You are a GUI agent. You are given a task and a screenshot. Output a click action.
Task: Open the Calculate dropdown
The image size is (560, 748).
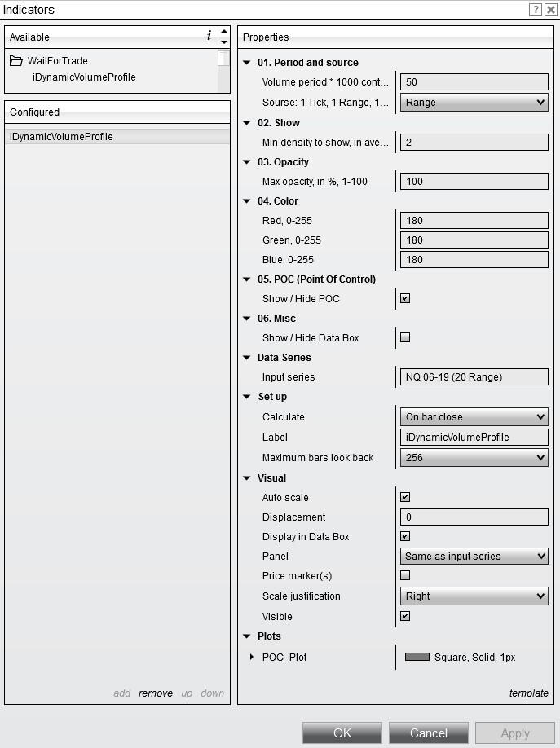click(474, 416)
